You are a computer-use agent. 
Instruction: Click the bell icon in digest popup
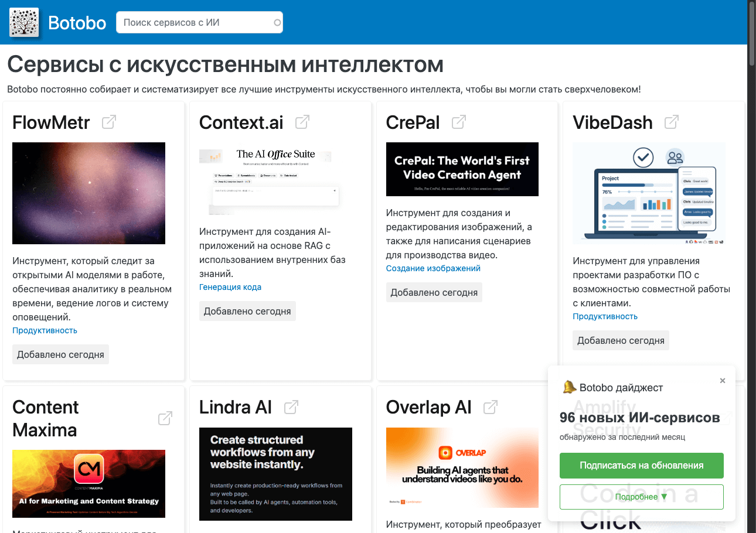[569, 387]
